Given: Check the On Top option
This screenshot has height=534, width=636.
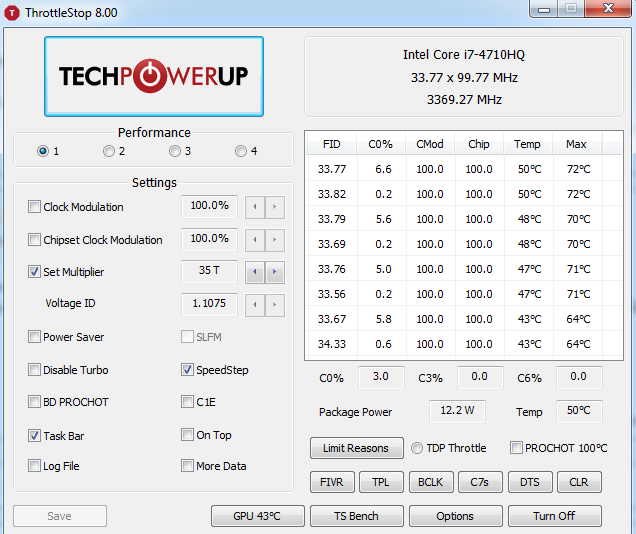Looking at the screenshot, I should [187, 435].
